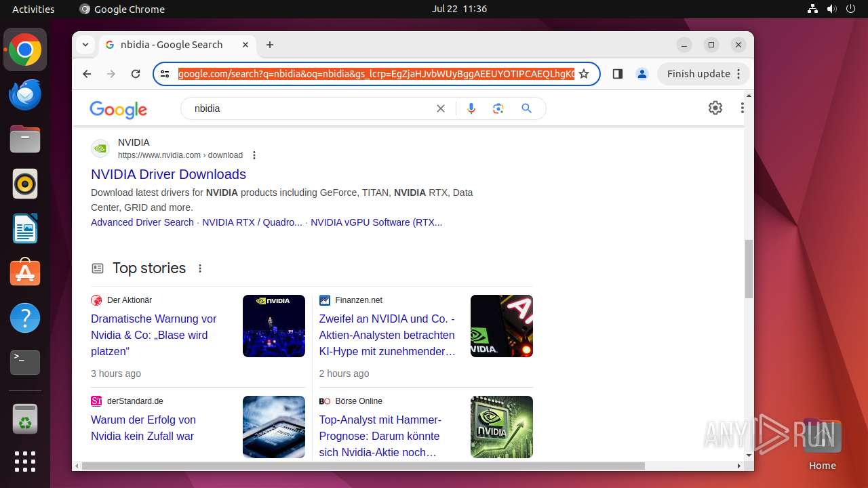This screenshot has height=488, width=868.
Task: Click the NVIDIA site favicon in result
Action: (100, 148)
